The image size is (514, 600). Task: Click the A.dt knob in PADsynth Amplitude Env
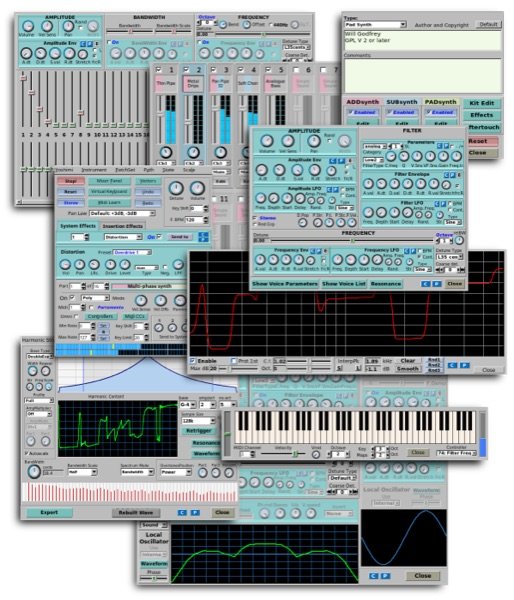point(26,53)
